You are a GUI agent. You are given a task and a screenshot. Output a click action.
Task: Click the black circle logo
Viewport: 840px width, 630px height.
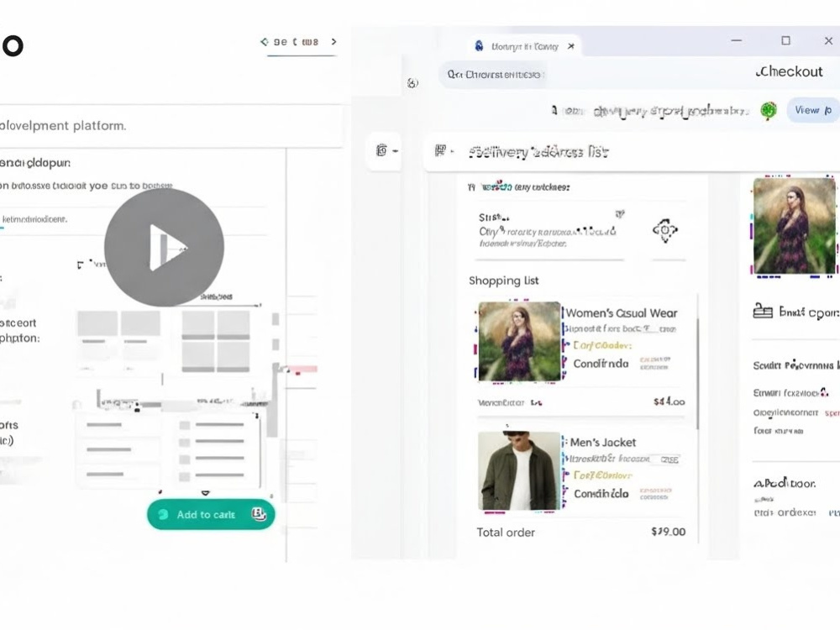click(13, 45)
